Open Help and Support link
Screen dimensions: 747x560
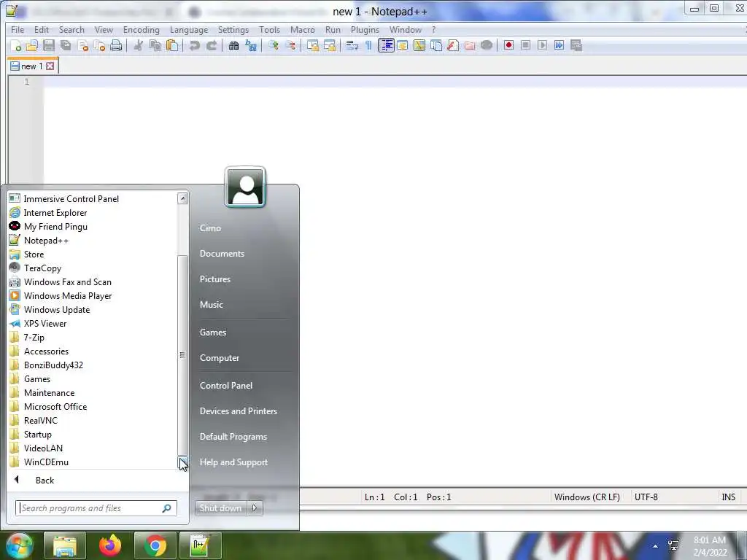[233, 462]
